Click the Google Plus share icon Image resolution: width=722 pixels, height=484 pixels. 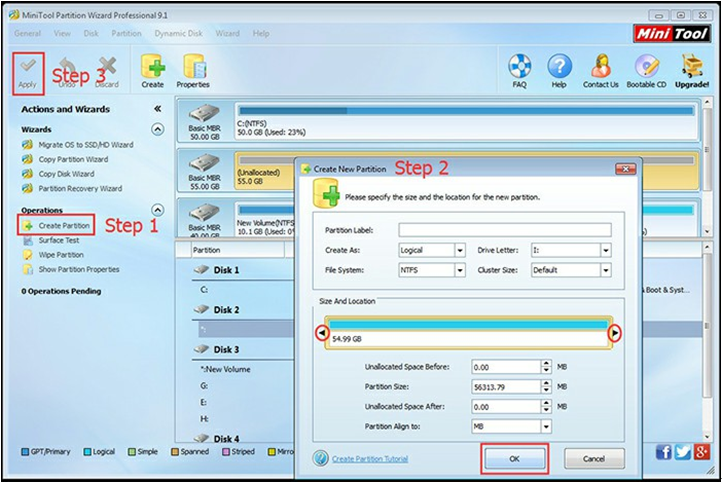click(x=701, y=452)
